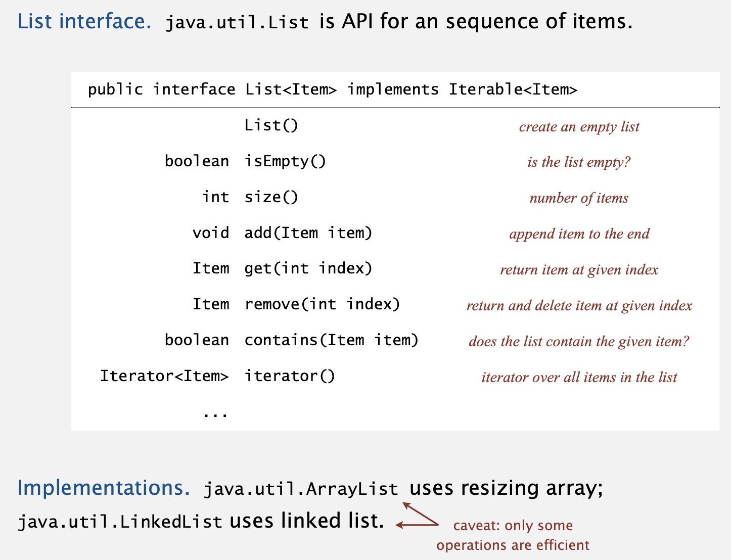Select the 'get(int index)' method
Viewport: 731px width, 560px height.
308,268
